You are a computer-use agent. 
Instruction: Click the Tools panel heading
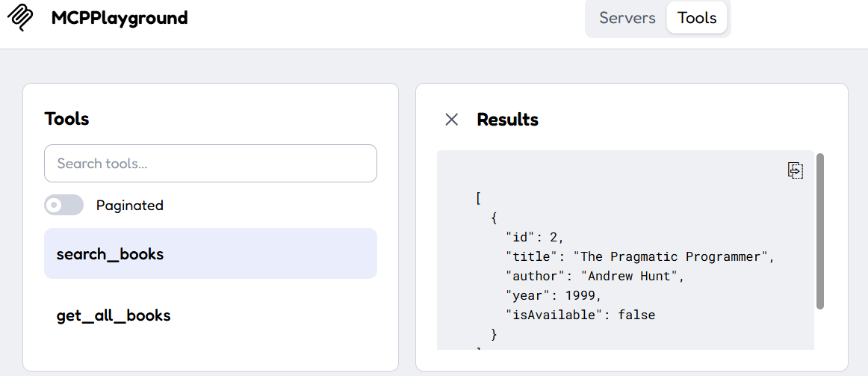pyautogui.click(x=66, y=119)
